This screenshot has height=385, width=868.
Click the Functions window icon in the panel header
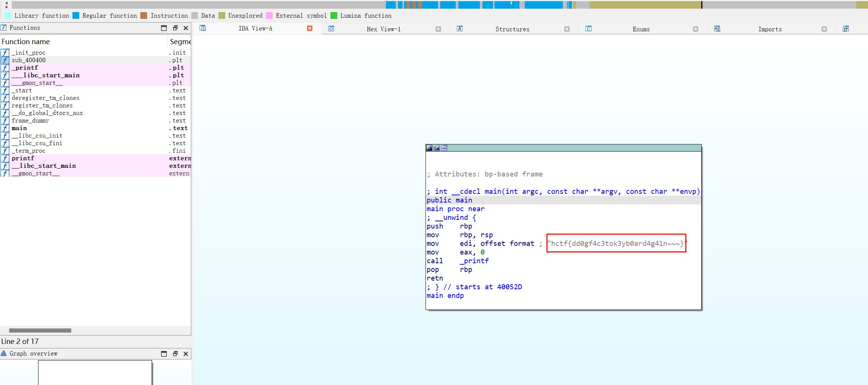tap(4, 28)
